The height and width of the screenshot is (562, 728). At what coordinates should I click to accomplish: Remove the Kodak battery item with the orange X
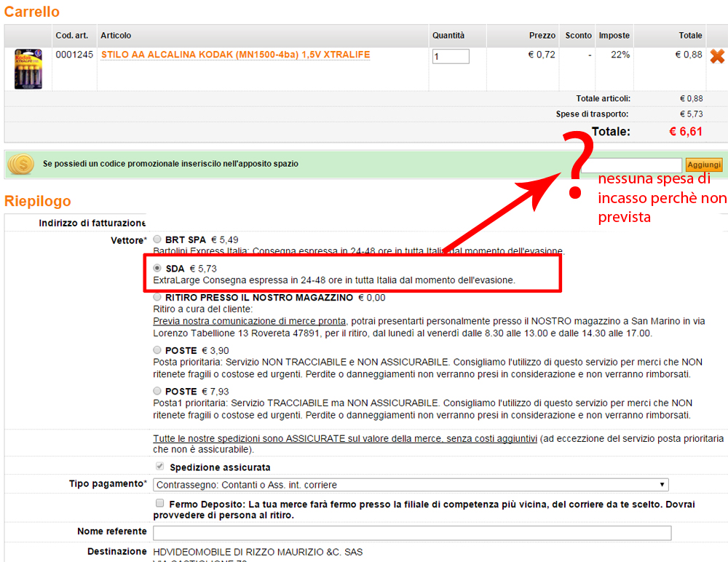(717, 56)
